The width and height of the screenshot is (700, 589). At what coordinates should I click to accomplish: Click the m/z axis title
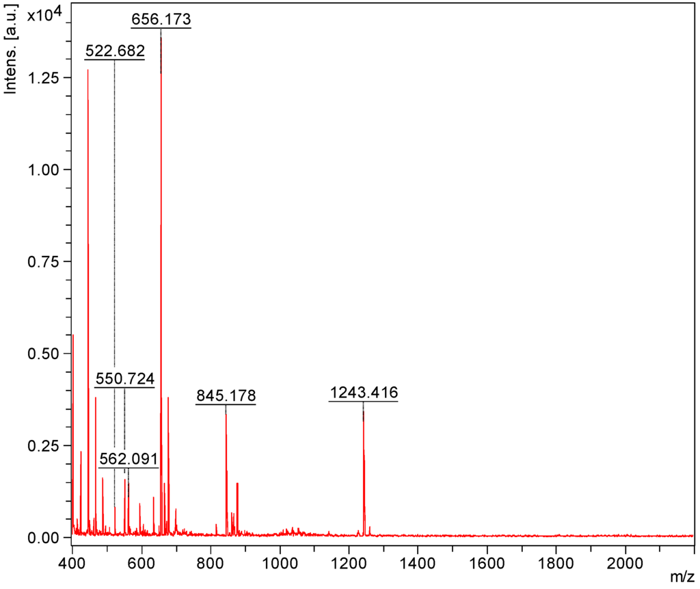[x=682, y=578]
